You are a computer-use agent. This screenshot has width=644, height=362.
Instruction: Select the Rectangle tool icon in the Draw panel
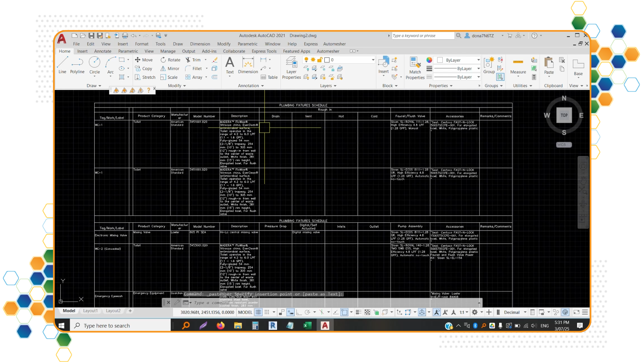pos(122,60)
